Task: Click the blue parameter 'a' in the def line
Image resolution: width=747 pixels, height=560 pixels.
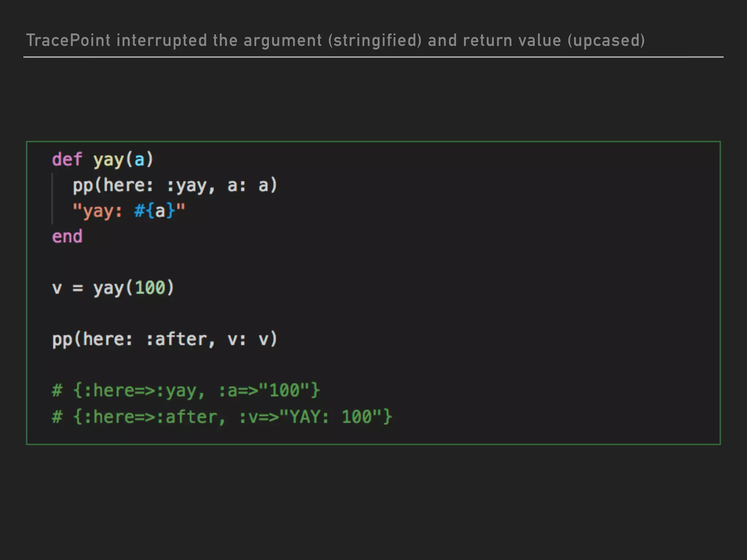Action: [x=139, y=160]
